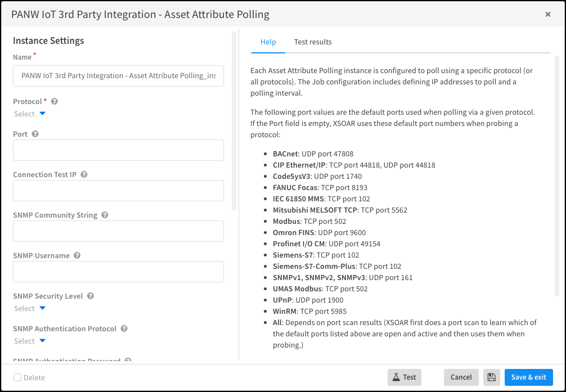Click the Instance Settings panel scrollbar
The height and width of the screenshot is (392, 566).
point(234,120)
